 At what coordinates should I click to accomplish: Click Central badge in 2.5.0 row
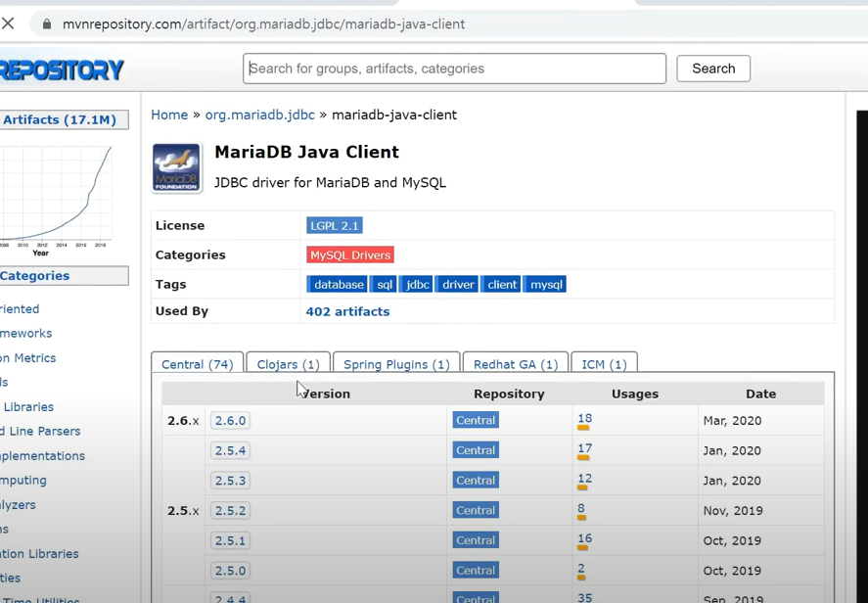(476, 569)
